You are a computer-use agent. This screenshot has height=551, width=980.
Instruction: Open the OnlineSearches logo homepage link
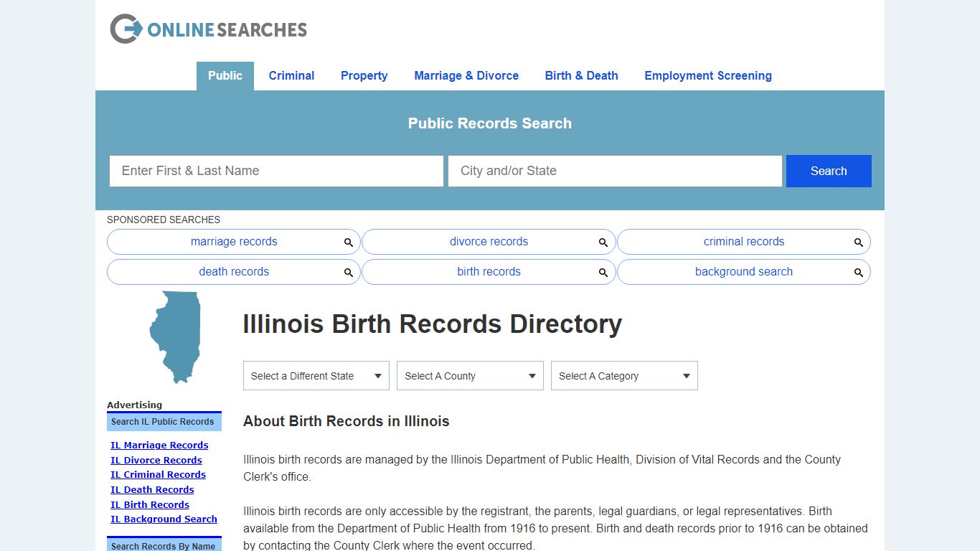click(x=208, y=29)
